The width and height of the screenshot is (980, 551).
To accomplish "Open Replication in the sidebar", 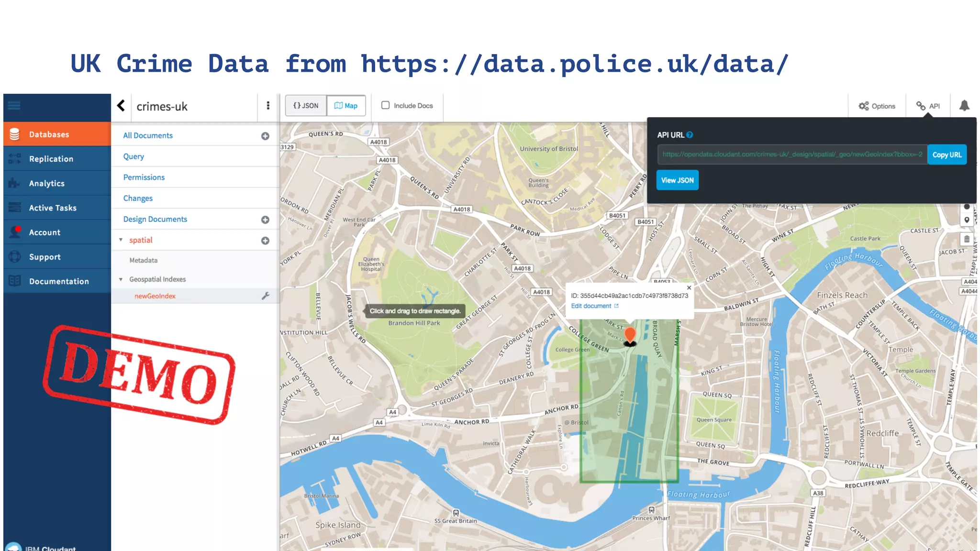I will [57, 159].
